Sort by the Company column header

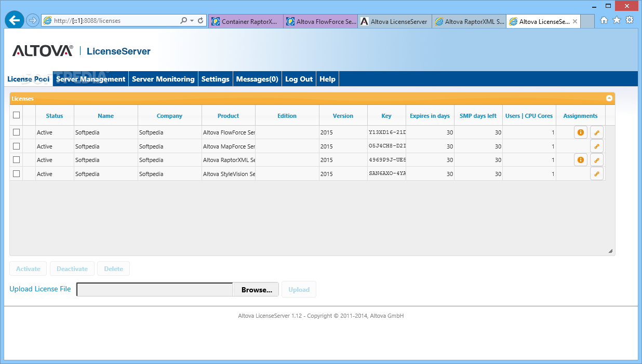tap(169, 116)
